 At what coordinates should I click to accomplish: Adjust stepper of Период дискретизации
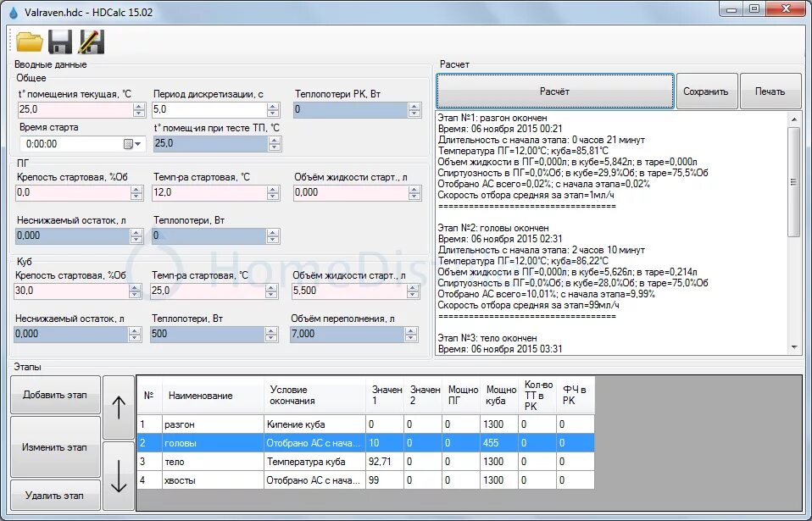click(274, 109)
